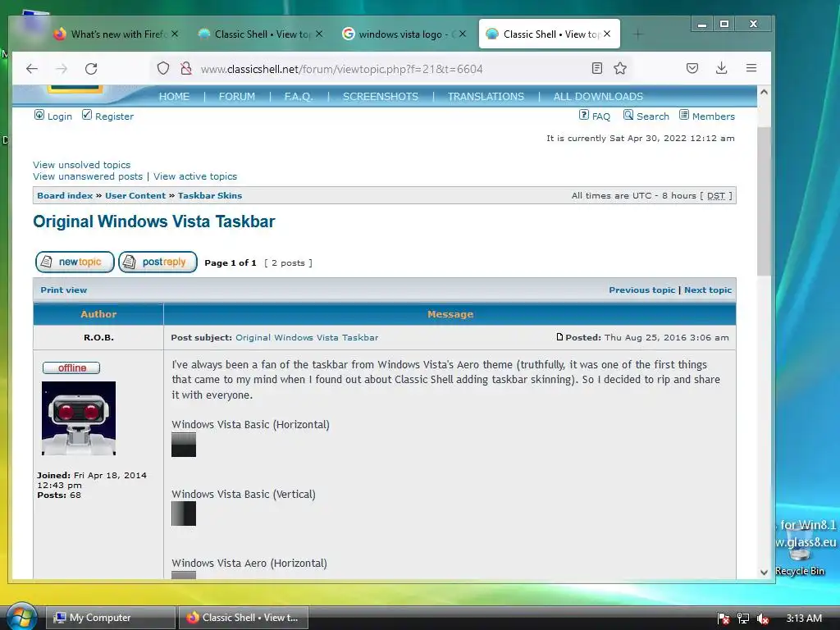840x630 pixels.
Task: Click Classic Shell Firefox taskbar button
Action: tap(243, 618)
